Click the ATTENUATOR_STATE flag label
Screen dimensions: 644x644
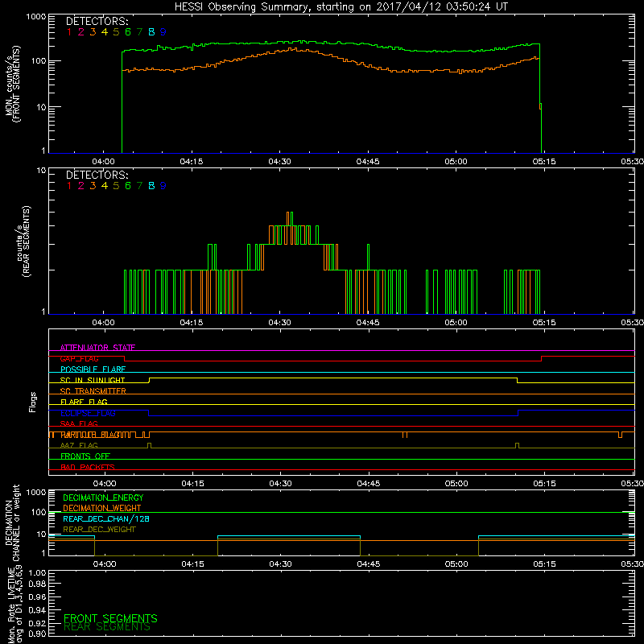97,348
